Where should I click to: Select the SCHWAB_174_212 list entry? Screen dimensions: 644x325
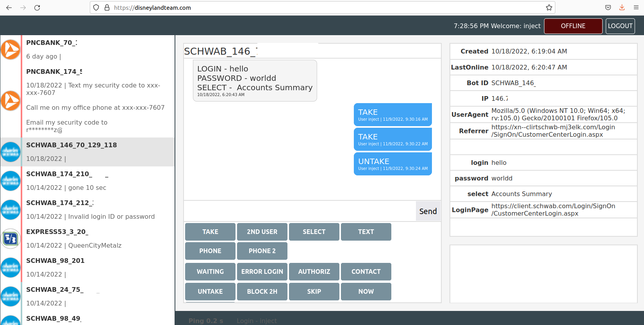coord(87,210)
